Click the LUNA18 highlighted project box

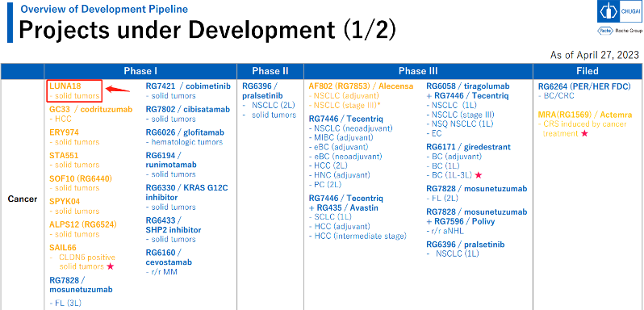[74, 90]
